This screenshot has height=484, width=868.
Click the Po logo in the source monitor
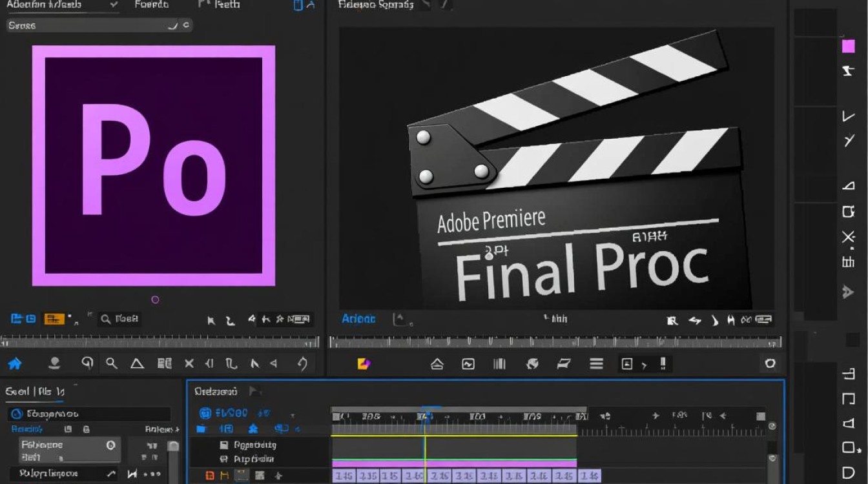(154, 165)
